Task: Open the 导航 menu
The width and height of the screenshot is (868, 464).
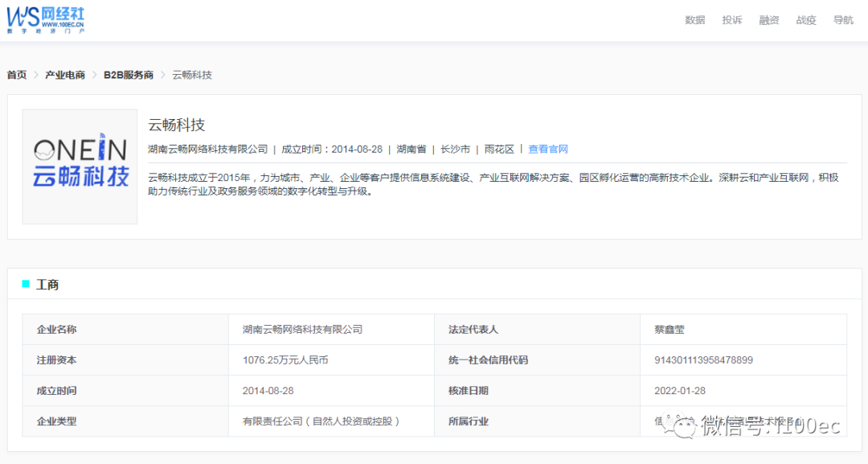Action: tap(843, 20)
